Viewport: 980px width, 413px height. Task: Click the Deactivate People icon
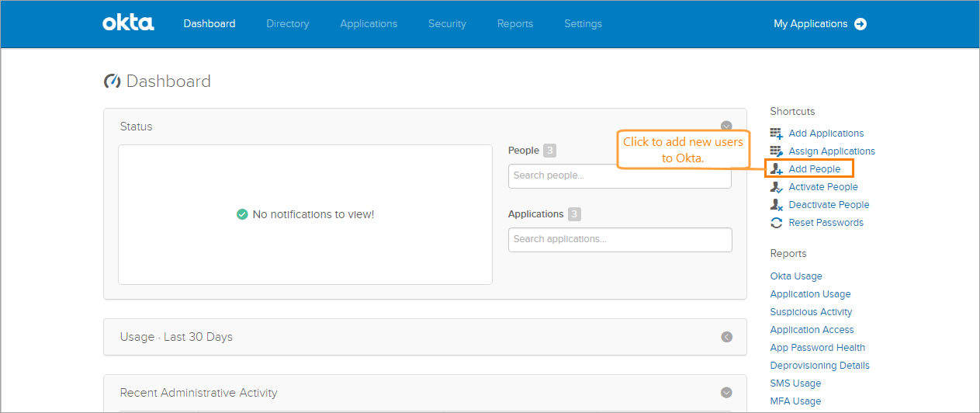776,205
